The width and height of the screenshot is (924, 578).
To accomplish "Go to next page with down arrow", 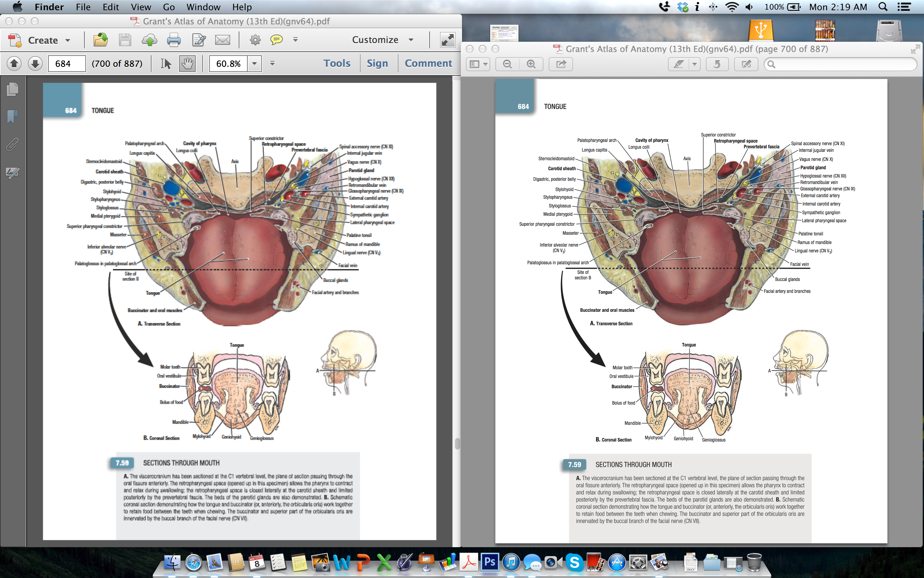I will [35, 64].
